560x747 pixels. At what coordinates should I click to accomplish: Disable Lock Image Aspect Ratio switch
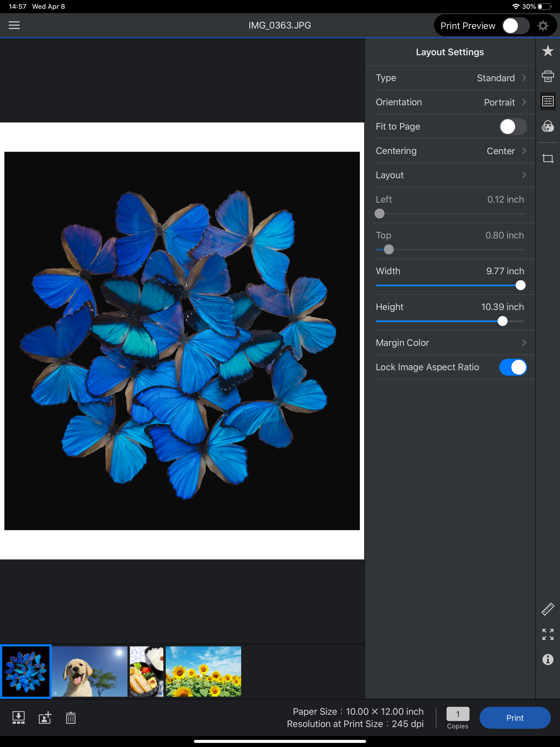(x=513, y=367)
